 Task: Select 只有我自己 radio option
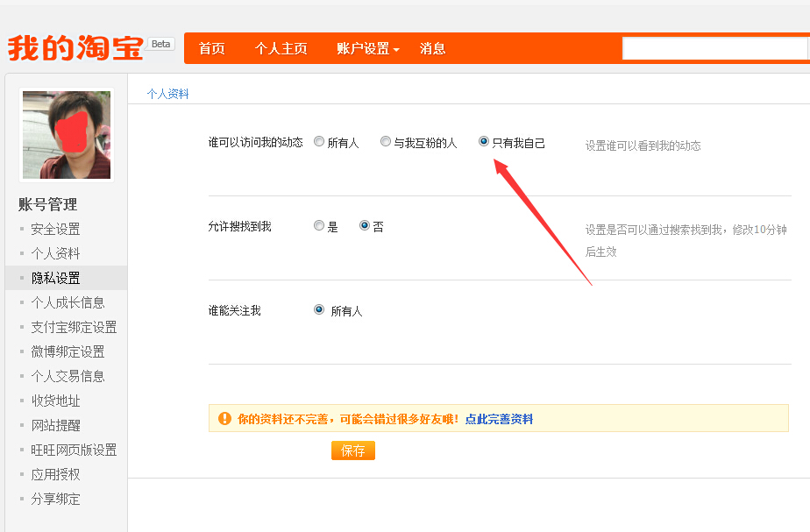point(484,141)
